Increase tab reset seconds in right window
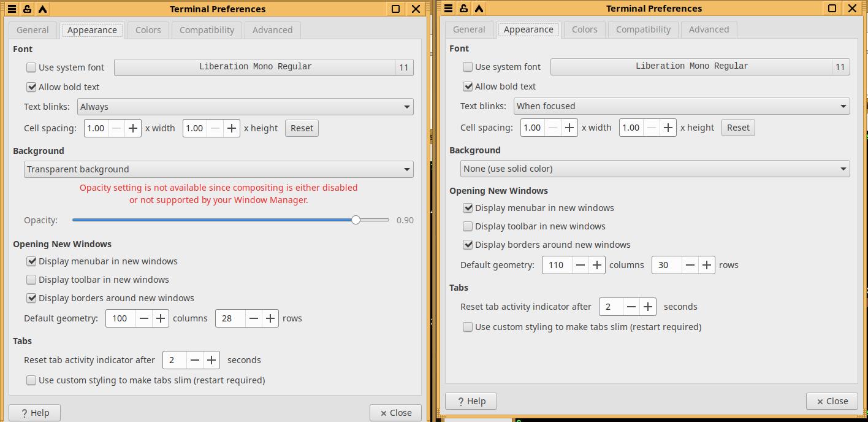Image resolution: width=868 pixels, height=422 pixels. coord(648,307)
